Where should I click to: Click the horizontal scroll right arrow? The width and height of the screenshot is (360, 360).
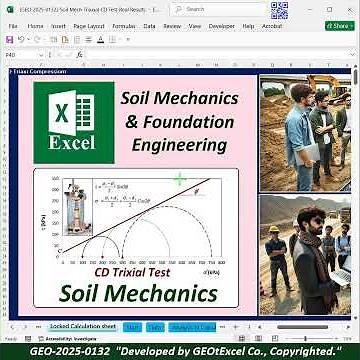[348, 327]
